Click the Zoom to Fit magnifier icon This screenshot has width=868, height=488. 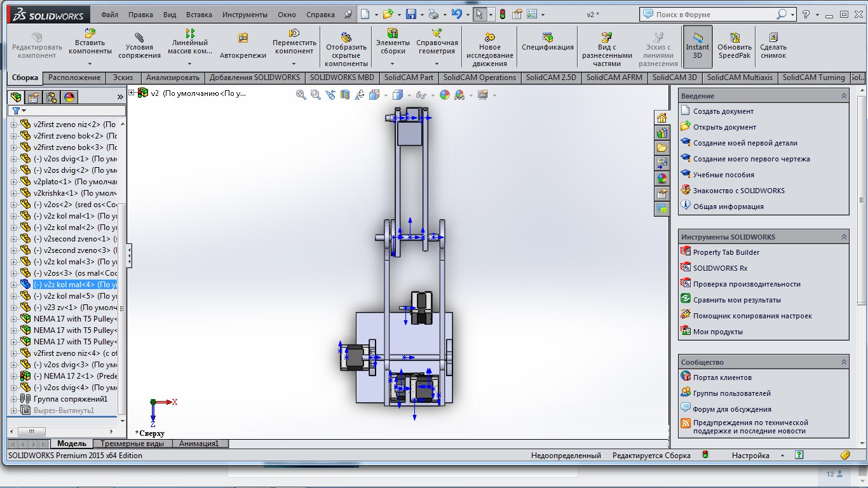click(x=301, y=95)
